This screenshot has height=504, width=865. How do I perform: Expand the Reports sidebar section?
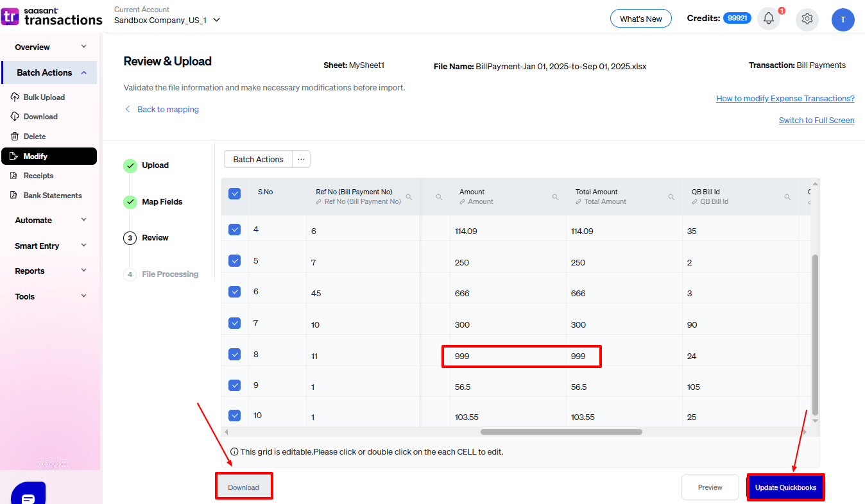click(83, 271)
